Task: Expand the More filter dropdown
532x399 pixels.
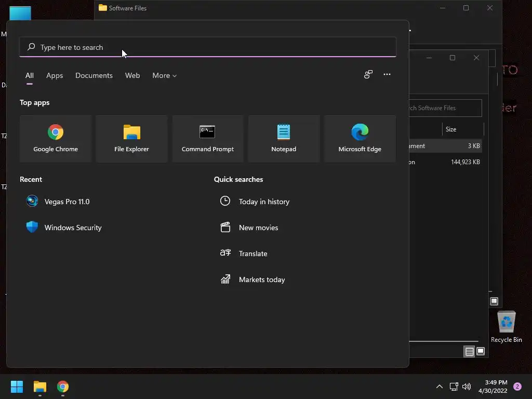Action: pos(165,75)
